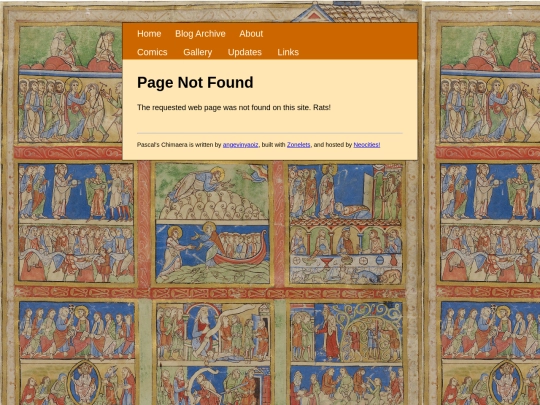Visit the angeviryaoiz author link
The width and height of the screenshot is (540, 405).
click(240, 145)
